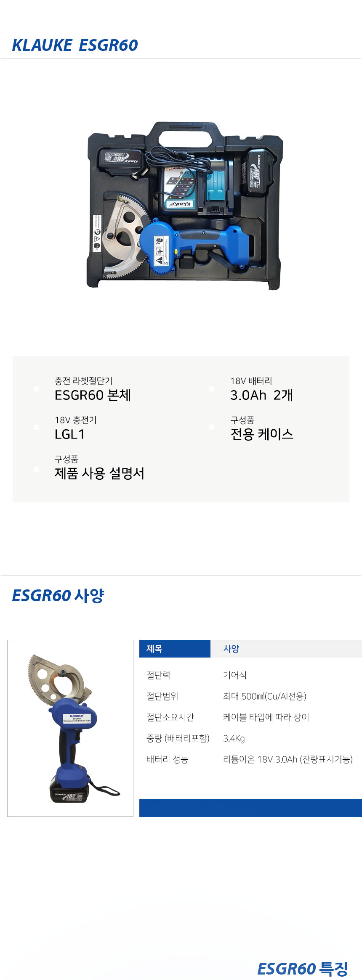Click the 제품 사용 설명서 item

click(x=99, y=473)
